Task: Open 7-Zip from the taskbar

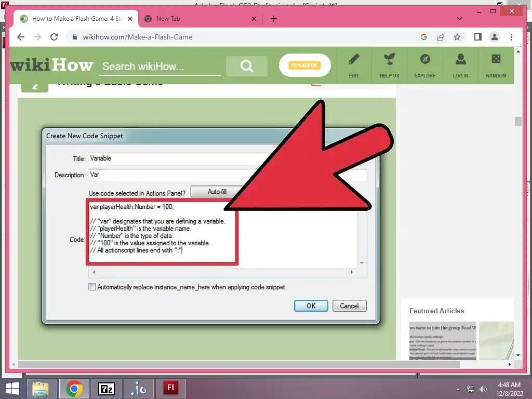Action: 106,389
